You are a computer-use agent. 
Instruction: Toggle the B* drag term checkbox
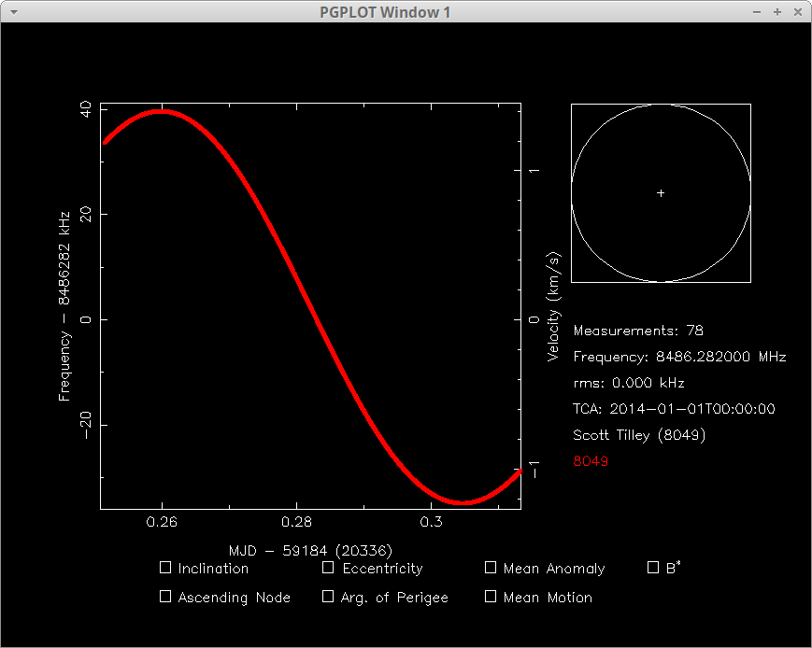pyautogui.click(x=653, y=567)
